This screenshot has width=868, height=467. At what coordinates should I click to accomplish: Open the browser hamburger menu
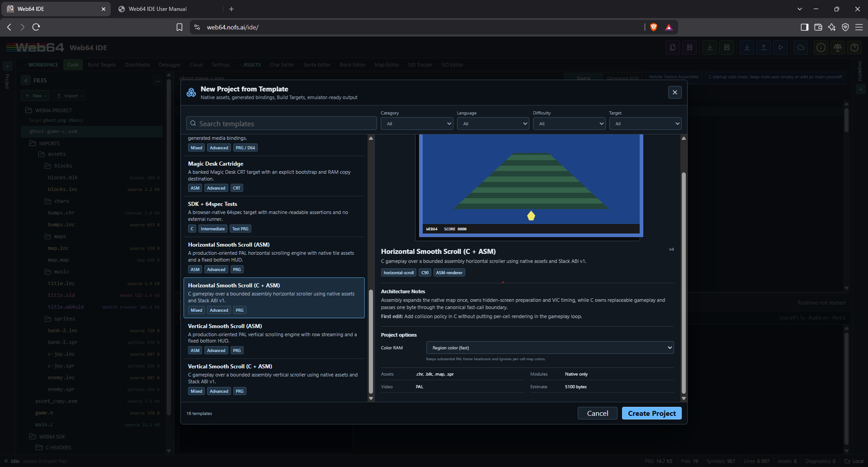click(859, 27)
